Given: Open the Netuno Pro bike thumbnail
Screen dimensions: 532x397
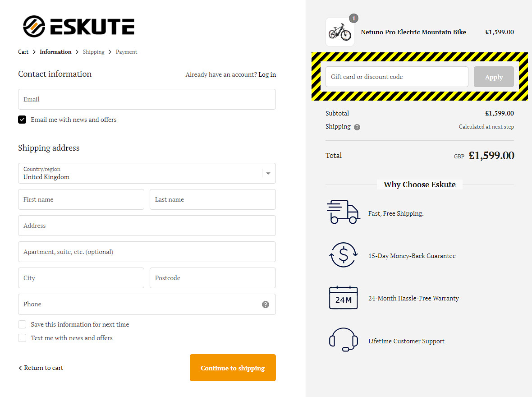Looking at the screenshot, I should [x=339, y=32].
